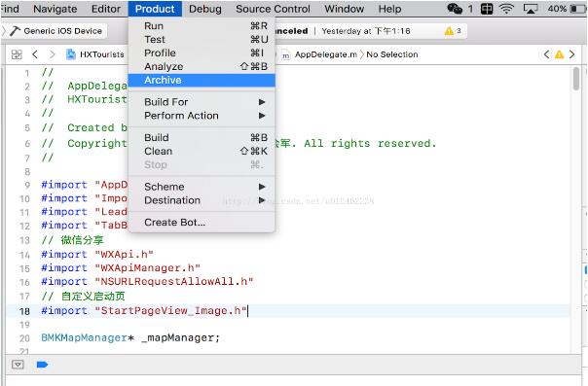588x386 pixels.
Task: Expand the Scheme submenu
Action: click(202, 187)
